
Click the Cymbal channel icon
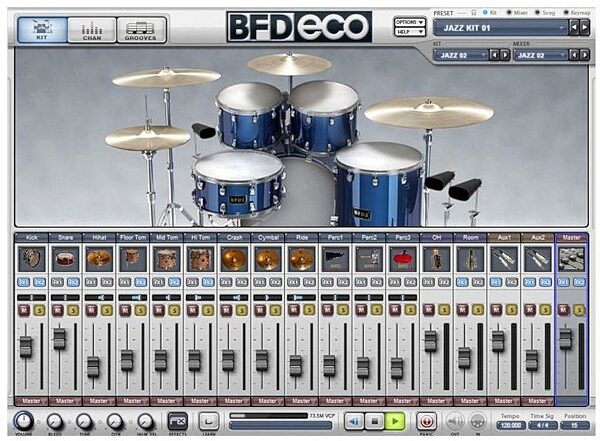267,259
